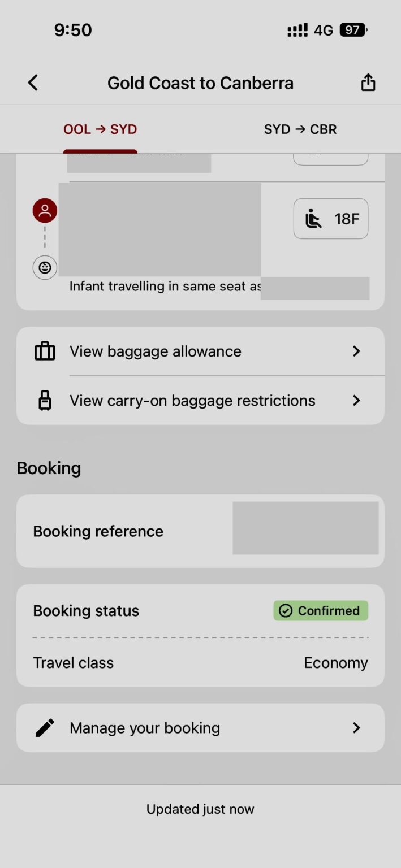This screenshot has height=868, width=401.
Task: Select the share icon in the header
Action: [x=368, y=82]
